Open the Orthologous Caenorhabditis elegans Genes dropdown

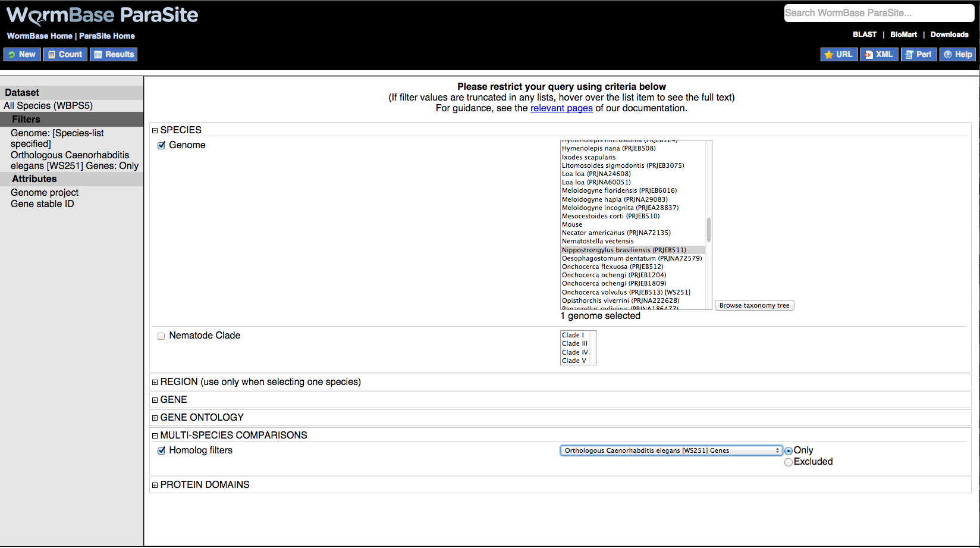tap(671, 451)
